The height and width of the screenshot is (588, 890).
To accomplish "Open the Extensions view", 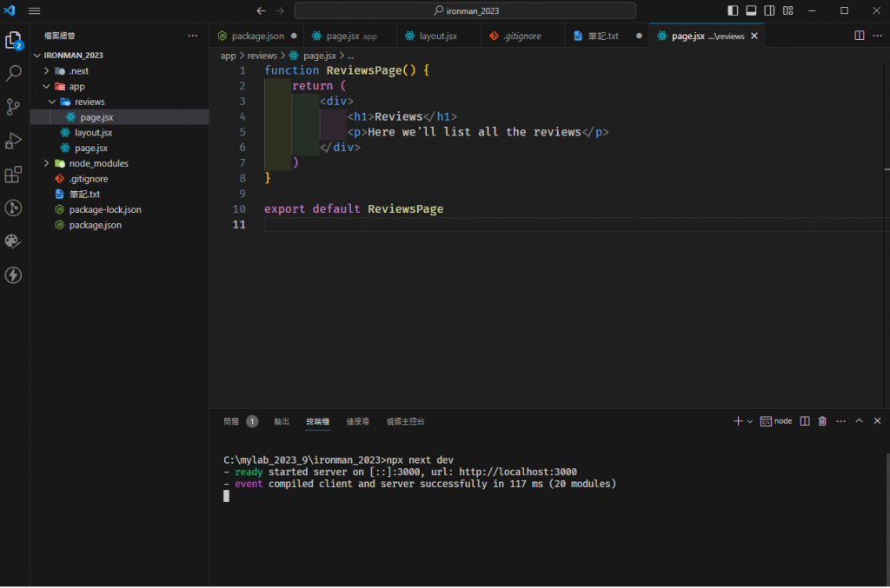I will point(13,175).
